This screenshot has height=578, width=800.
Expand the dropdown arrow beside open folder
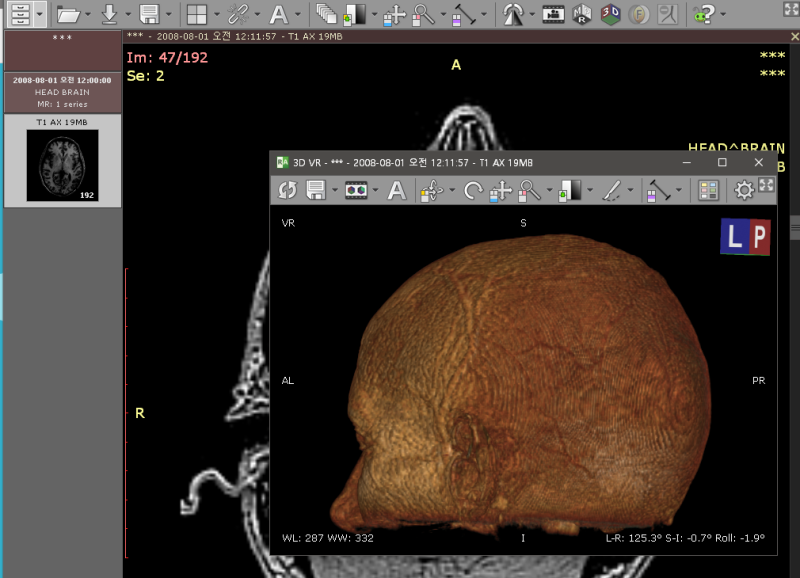tap(89, 15)
